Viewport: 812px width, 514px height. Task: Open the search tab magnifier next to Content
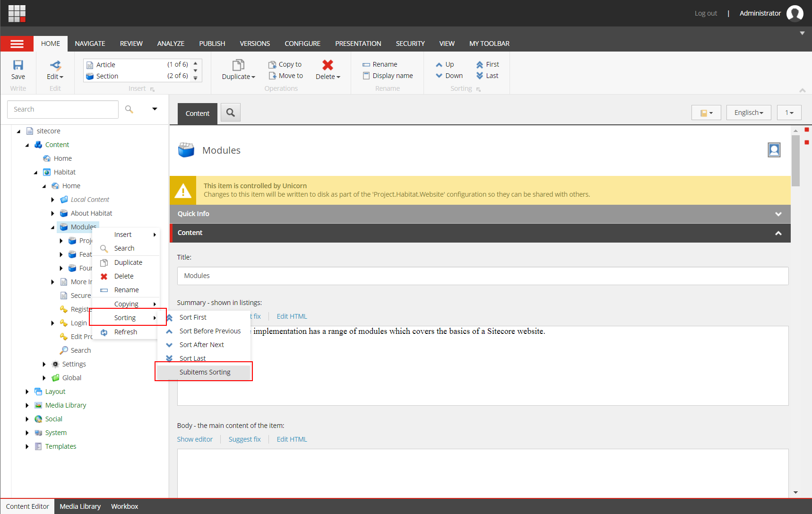coord(231,113)
